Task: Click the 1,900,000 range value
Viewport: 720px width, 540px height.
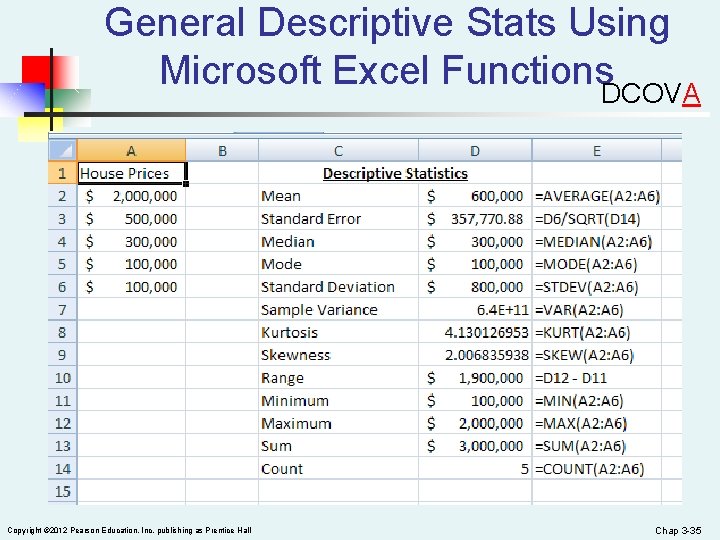Action: click(475, 378)
